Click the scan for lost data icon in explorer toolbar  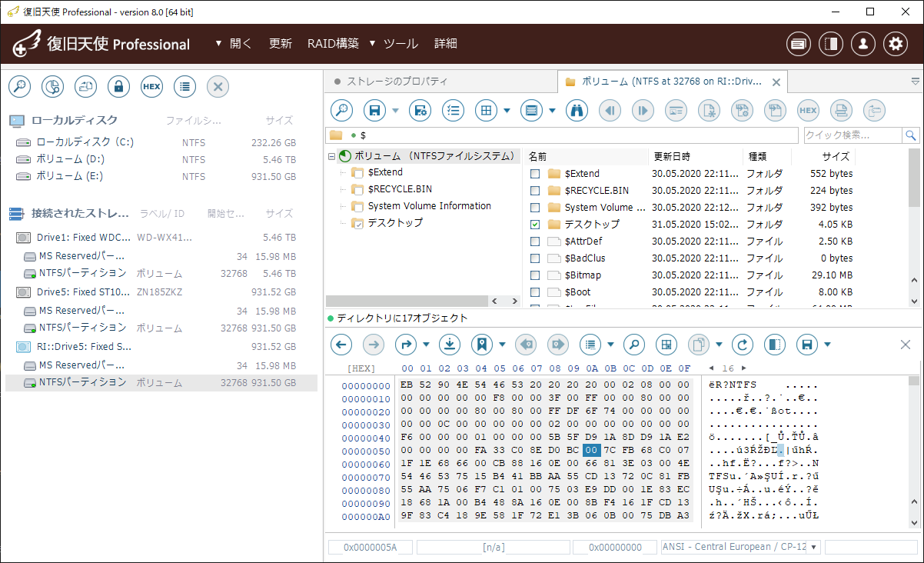tap(341, 111)
